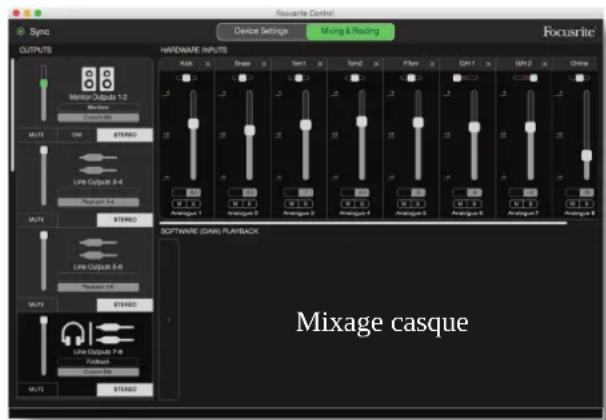606x420 pixels.
Task: Solo the Analogue 7 channel with S
Action: tap(530, 204)
